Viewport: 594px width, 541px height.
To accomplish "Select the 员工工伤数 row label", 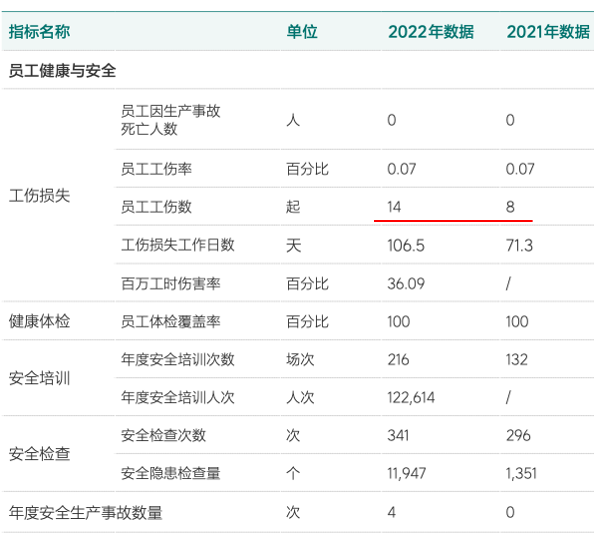I will click(x=156, y=207).
